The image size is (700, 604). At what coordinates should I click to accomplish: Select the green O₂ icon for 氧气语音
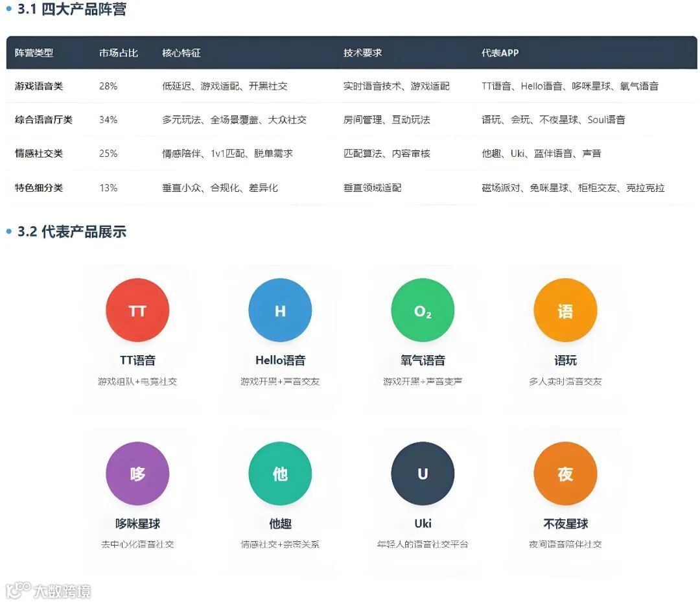pyautogui.click(x=423, y=310)
